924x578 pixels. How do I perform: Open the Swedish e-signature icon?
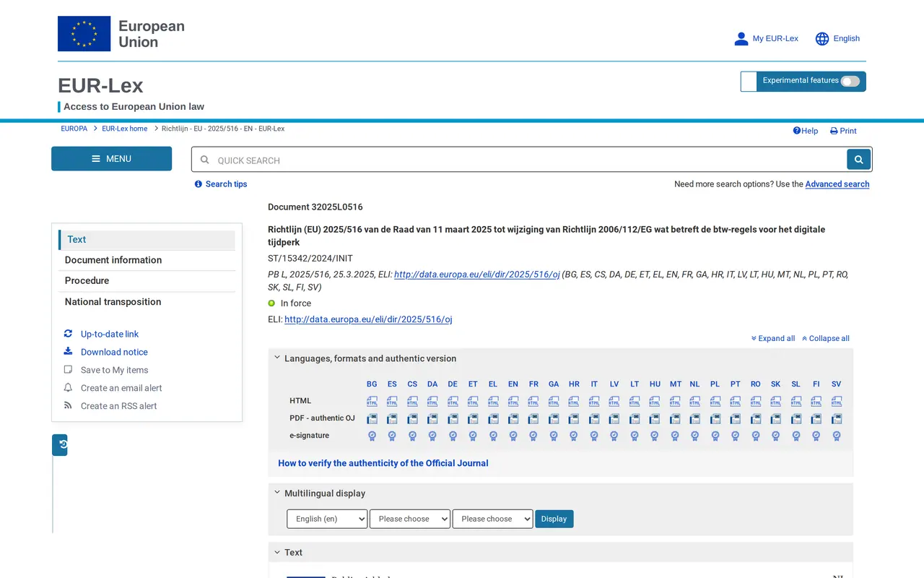pyautogui.click(x=837, y=436)
